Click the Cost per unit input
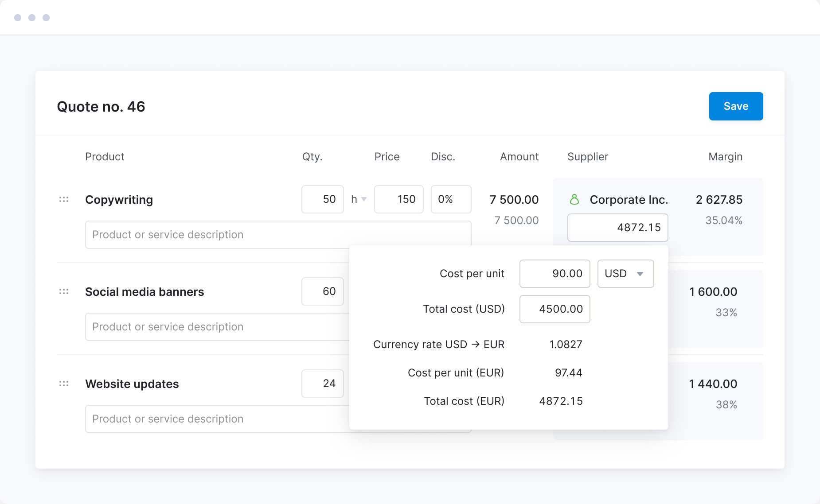Viewport: 820px width, 504px height. click(x=554, y=274)
